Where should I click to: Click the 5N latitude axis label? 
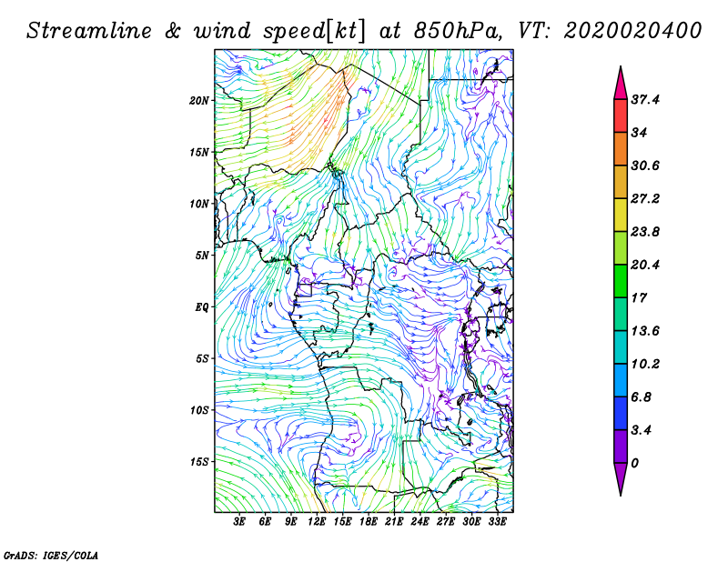click(203, 256)
